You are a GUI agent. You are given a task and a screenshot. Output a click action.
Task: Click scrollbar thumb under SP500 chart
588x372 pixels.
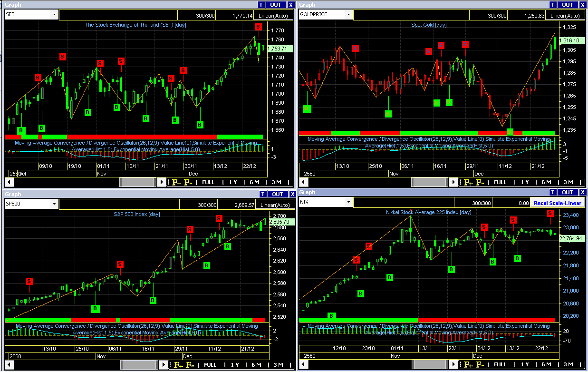140,365
